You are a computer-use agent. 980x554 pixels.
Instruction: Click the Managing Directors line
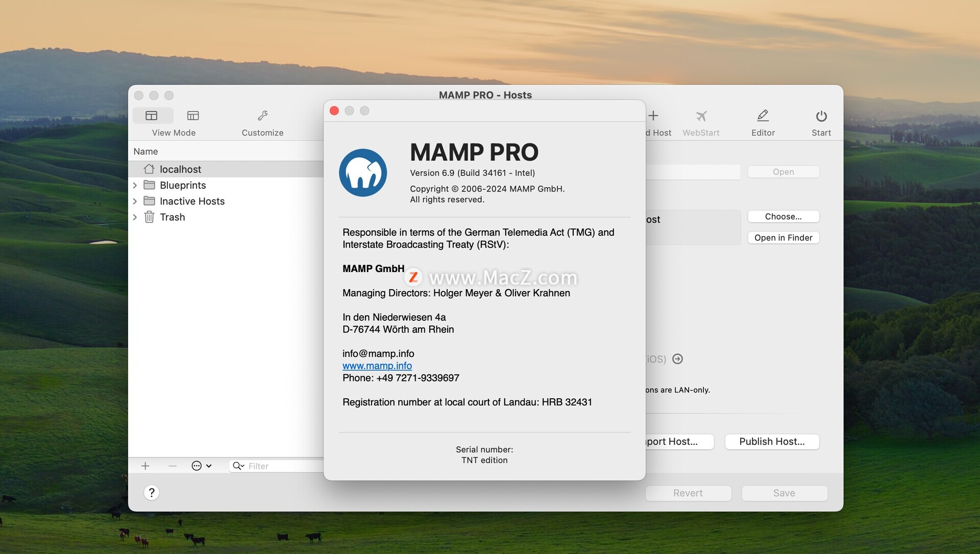[x=456, y=293]
